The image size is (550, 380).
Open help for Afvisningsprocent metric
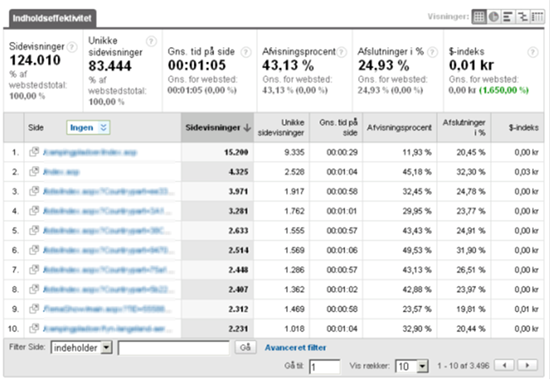[342, 52]
